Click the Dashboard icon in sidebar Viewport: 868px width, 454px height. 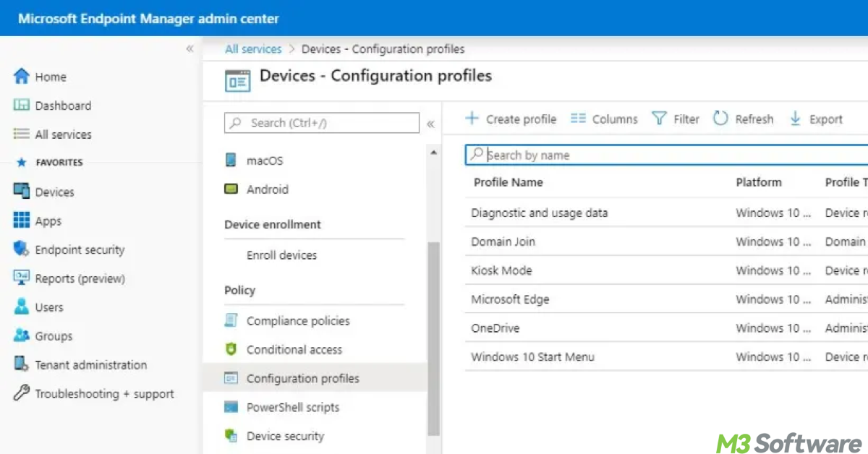coord(22,105)
